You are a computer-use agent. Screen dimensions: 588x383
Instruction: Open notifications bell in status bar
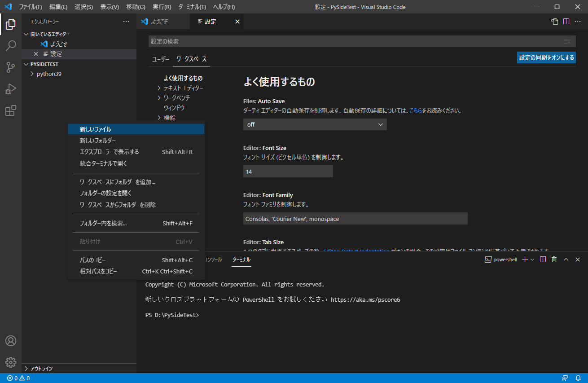pos(578,378)
